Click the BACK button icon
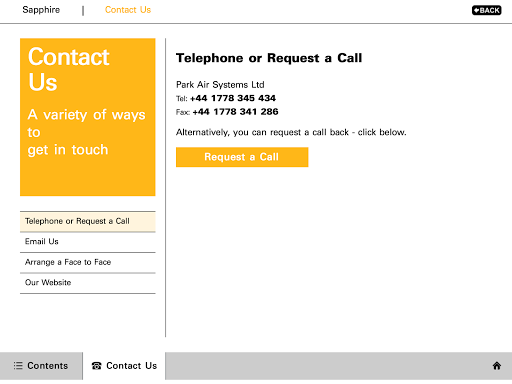512x384 pixels. (x=486, y=10)
